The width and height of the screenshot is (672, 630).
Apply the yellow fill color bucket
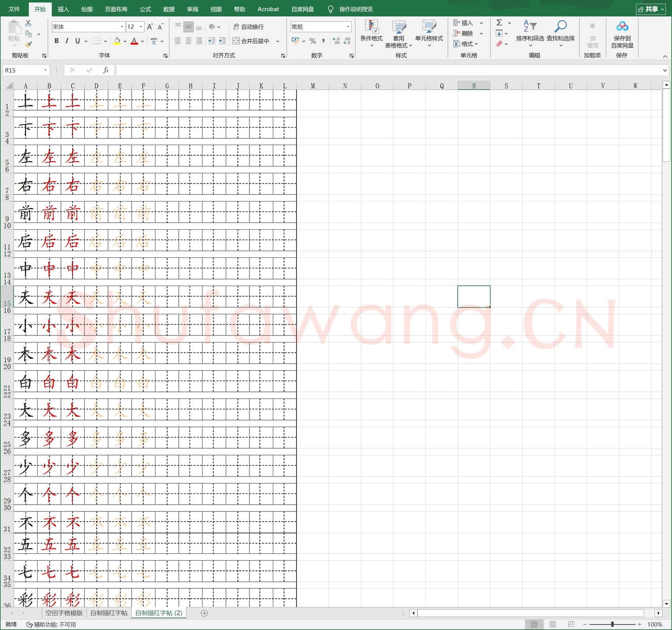117,41
